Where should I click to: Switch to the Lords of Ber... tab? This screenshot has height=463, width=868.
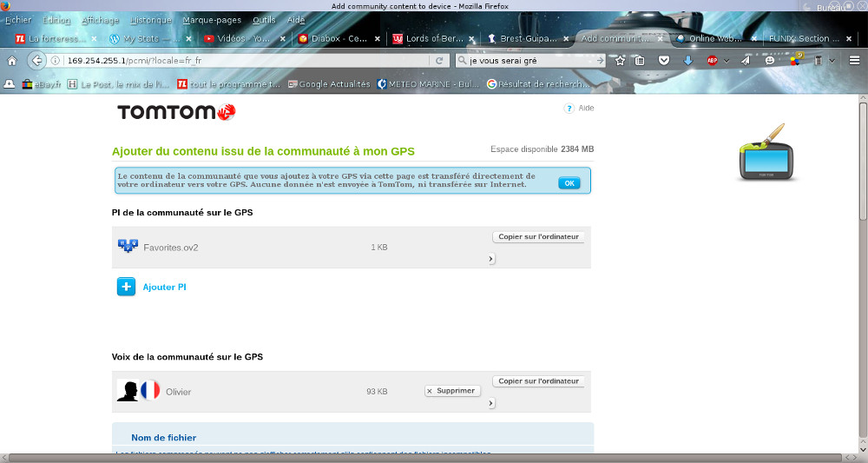(x=432, y=39)
